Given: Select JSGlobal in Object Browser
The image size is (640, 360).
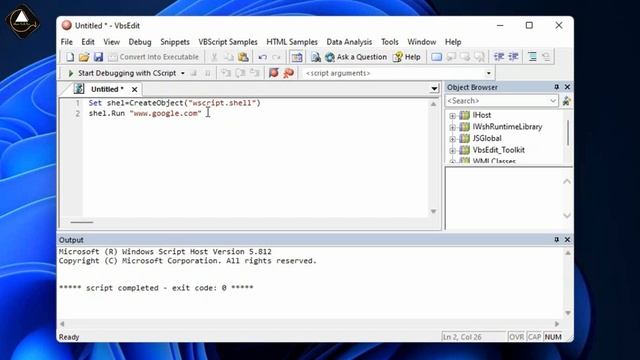Looking at the screenshot, I should point(487,138).
